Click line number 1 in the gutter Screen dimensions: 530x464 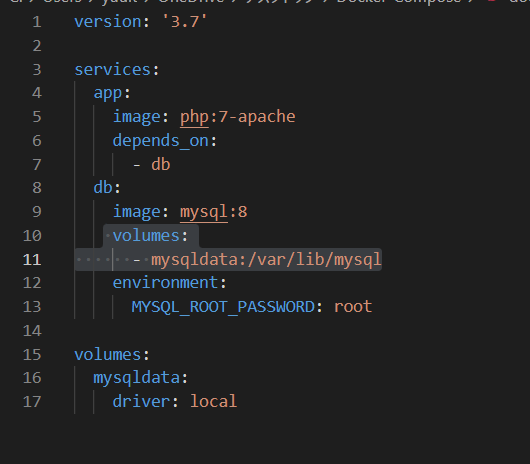(37, 22)
